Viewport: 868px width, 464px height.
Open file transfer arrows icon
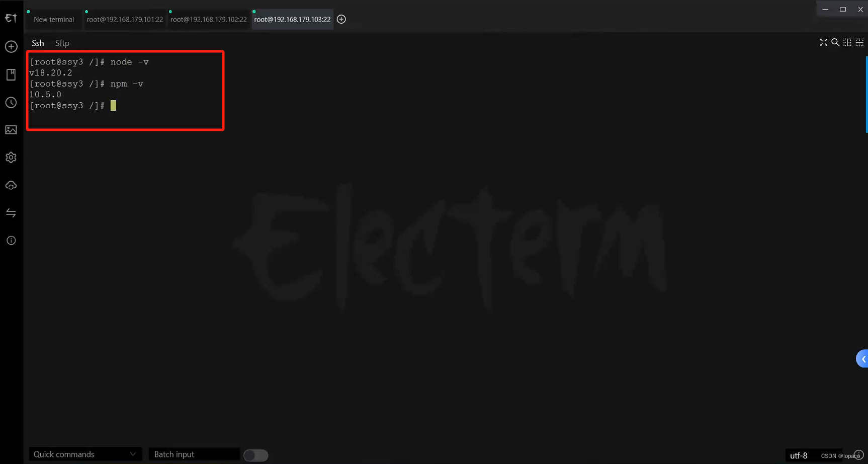pyautogui.click(x=11, y=213)
